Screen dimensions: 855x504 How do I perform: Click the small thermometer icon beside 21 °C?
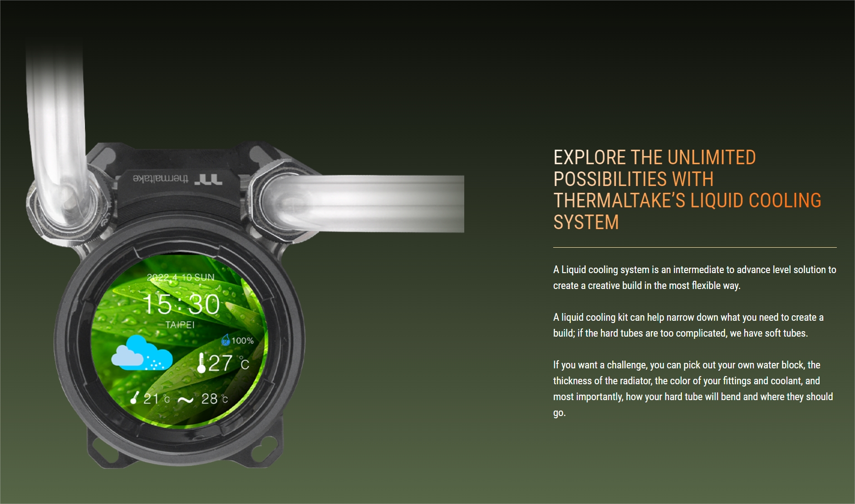tap(134, 397)
